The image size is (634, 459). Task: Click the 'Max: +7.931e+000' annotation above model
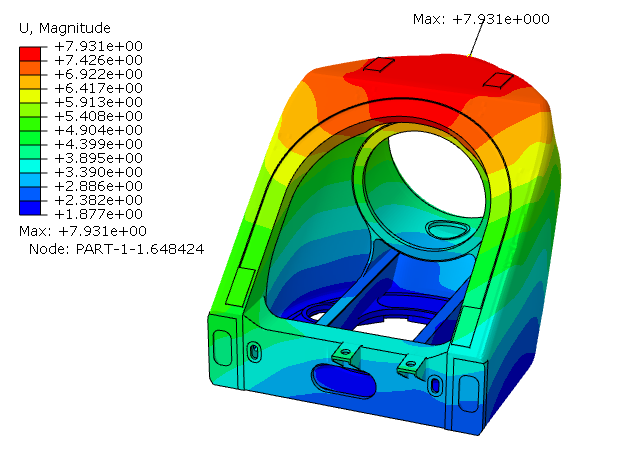[x=481, y=19]
